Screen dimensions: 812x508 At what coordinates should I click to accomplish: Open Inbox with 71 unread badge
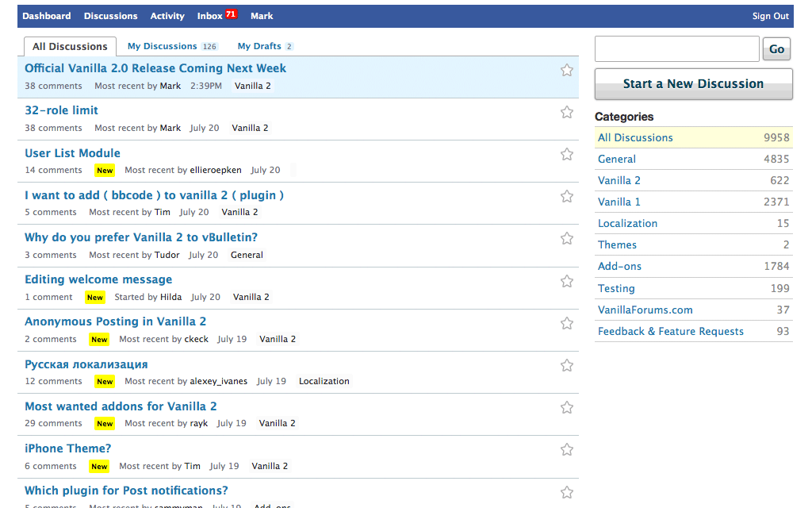click(216, 16)
